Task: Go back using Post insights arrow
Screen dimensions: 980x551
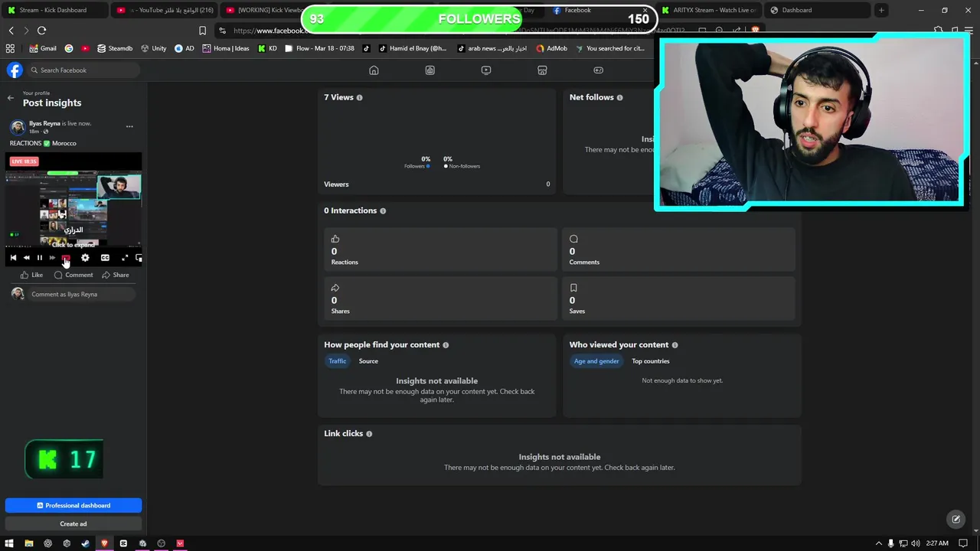Action: (x=11, y=98)
